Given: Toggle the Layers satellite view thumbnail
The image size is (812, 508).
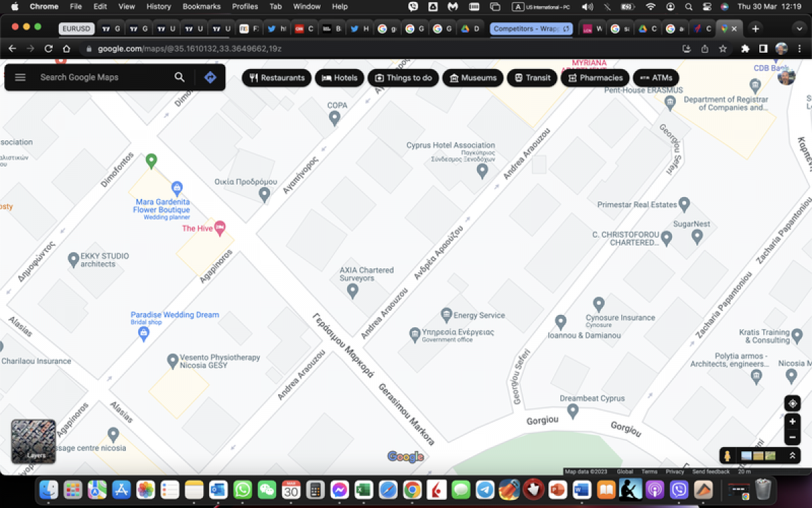Looking at the screenshot, I should [33, 441].
